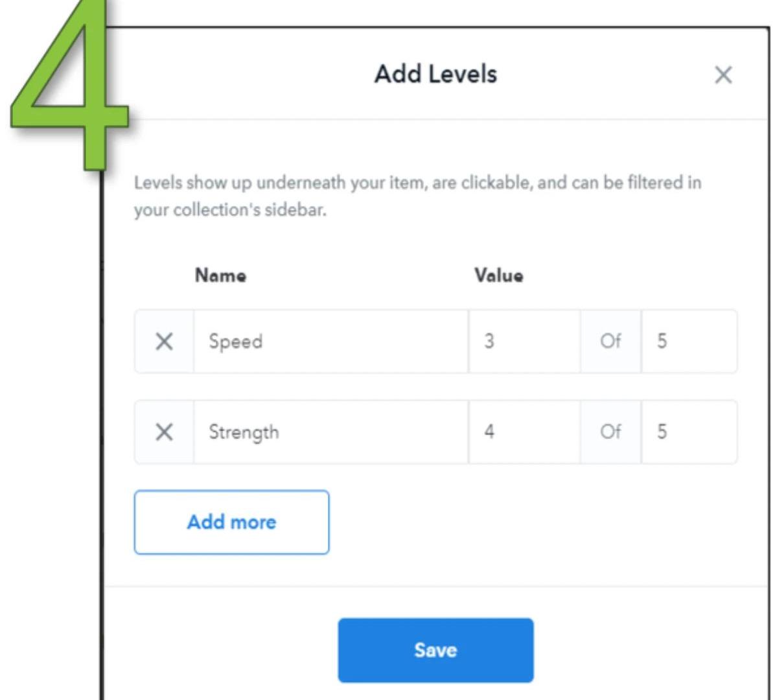Close the Add Levels dialog
Image resolution: width=775 pixels, height=700 pixels.
723,75
